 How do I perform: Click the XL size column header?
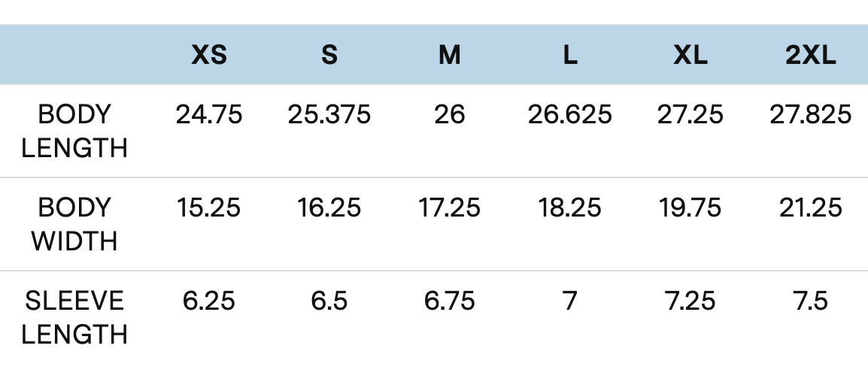pyautogui.click(x=690, y=56)
